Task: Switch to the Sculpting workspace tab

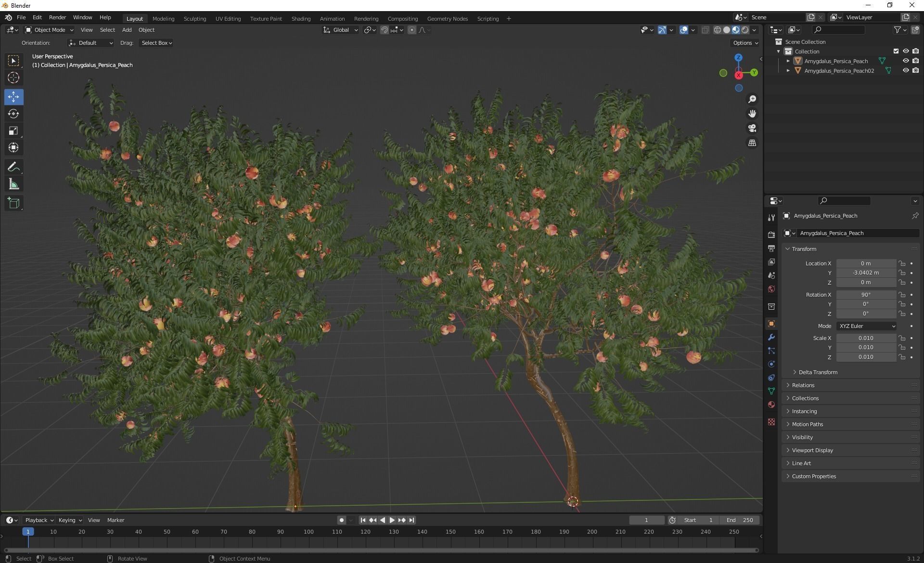Action: [x=195, y=19]
